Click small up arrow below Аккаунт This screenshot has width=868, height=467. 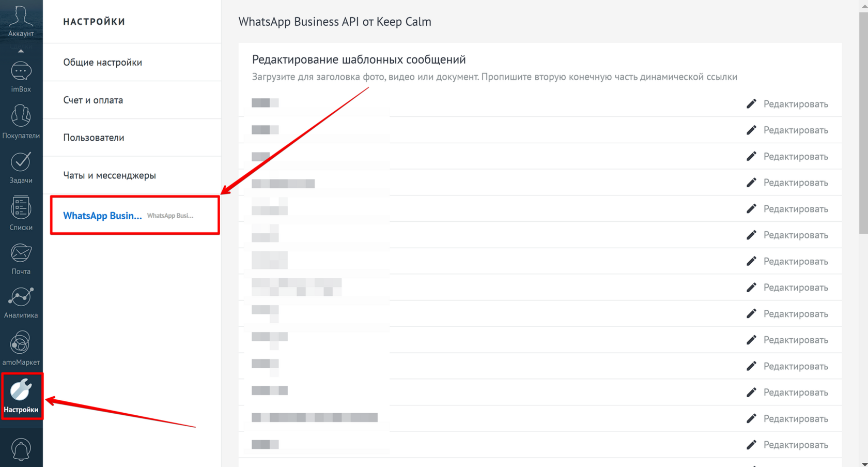[x=21, y=51]
